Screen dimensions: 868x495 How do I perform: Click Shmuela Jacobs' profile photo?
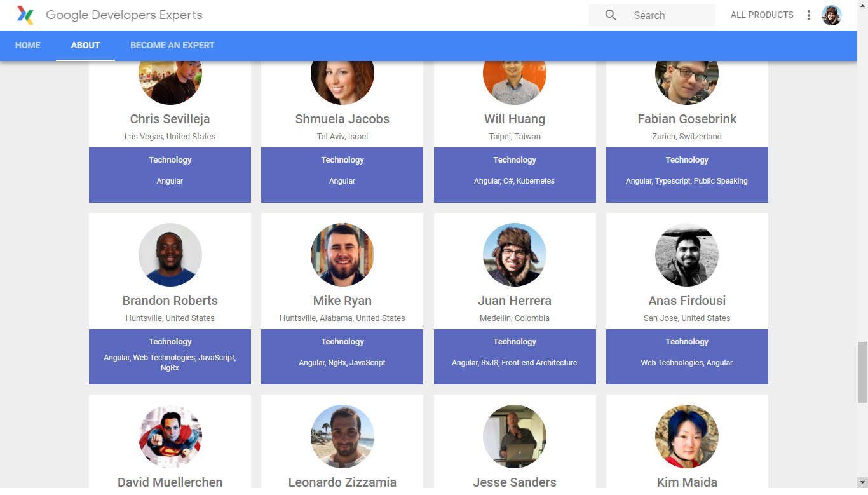pyautogui.click(x=342, y=83)
